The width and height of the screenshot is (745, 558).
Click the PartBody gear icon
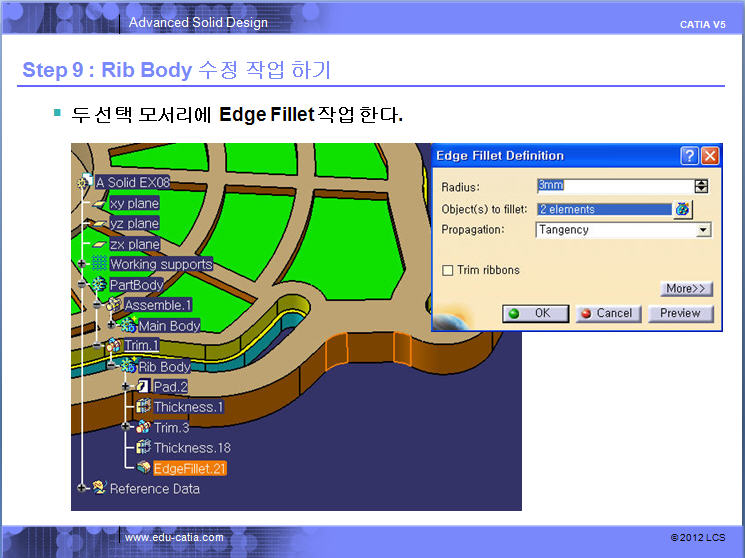pyautogui.click(x=99, y=284)
